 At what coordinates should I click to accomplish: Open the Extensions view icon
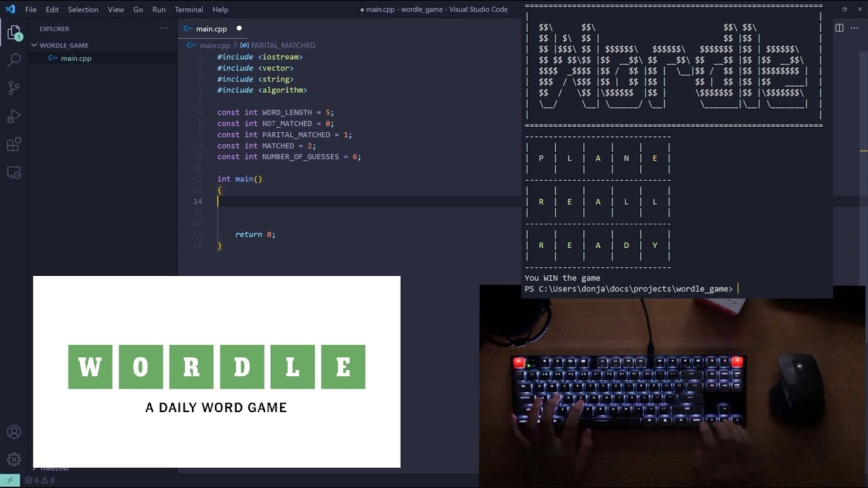point(14,144)
